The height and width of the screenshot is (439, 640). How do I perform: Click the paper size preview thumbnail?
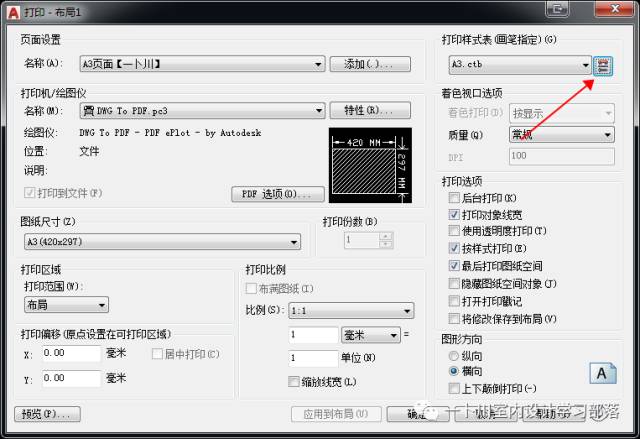click(x=370, y=165)
